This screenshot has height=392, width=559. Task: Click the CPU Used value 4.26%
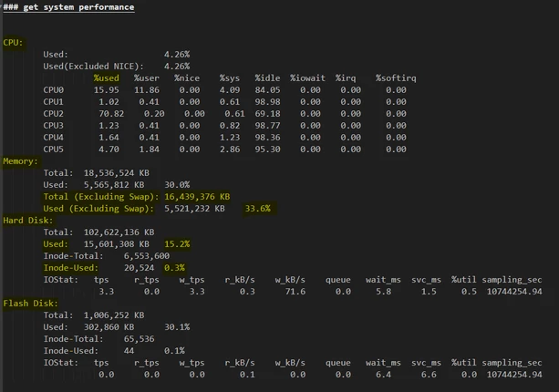[177, 55]
